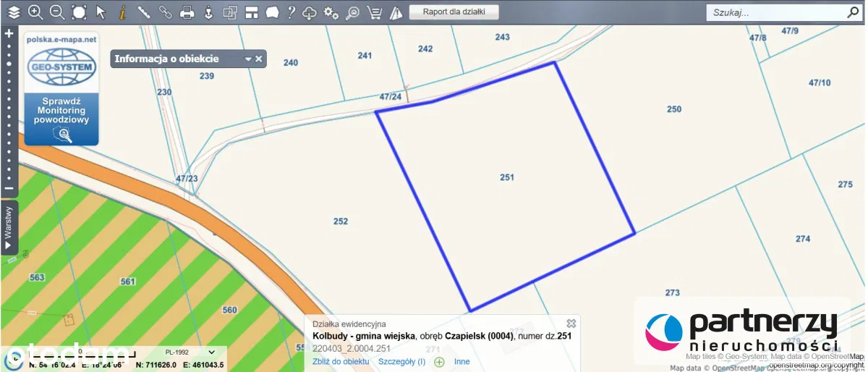Screen dimensions: 868x372
Task: Click in the Szukaj search field
Action: tap(774, 12)
